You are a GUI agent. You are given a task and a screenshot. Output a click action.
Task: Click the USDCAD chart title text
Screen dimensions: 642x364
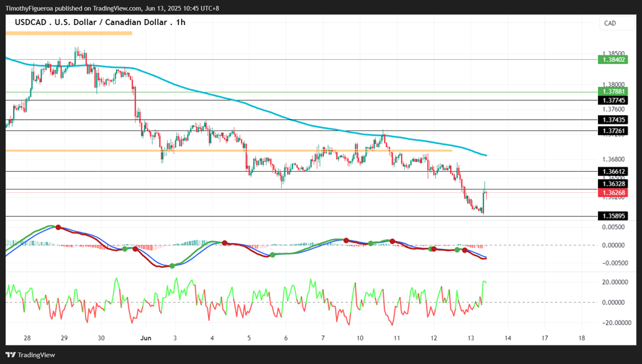point(100,22)
